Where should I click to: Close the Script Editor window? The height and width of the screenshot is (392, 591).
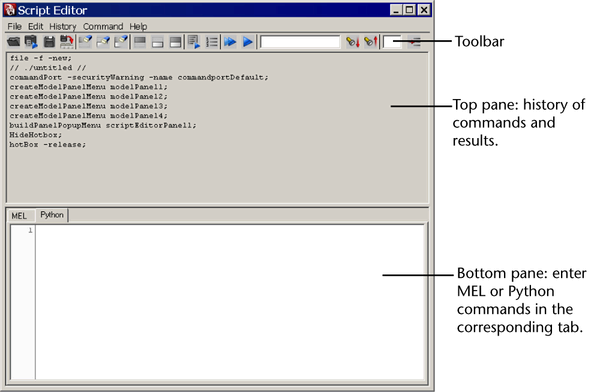[424, 10]
